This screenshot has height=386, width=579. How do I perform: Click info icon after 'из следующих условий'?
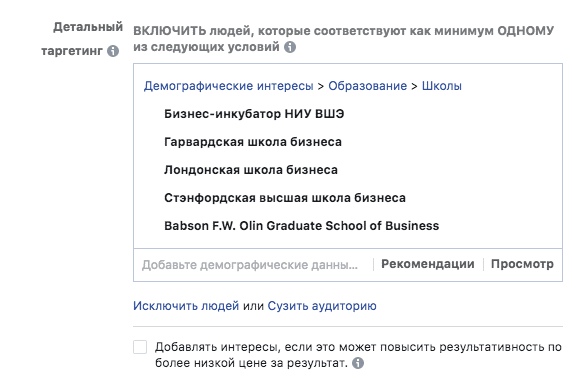pos(290,47)
